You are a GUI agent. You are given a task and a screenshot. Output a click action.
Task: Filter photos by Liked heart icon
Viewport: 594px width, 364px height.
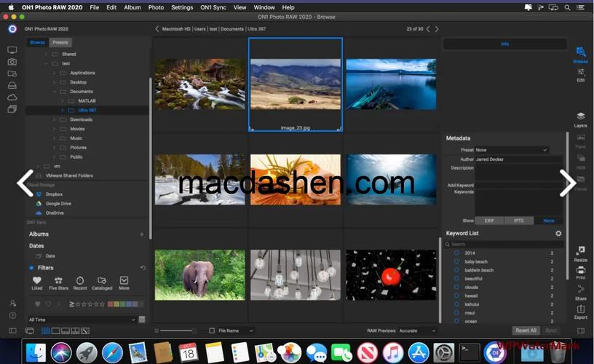37,280
